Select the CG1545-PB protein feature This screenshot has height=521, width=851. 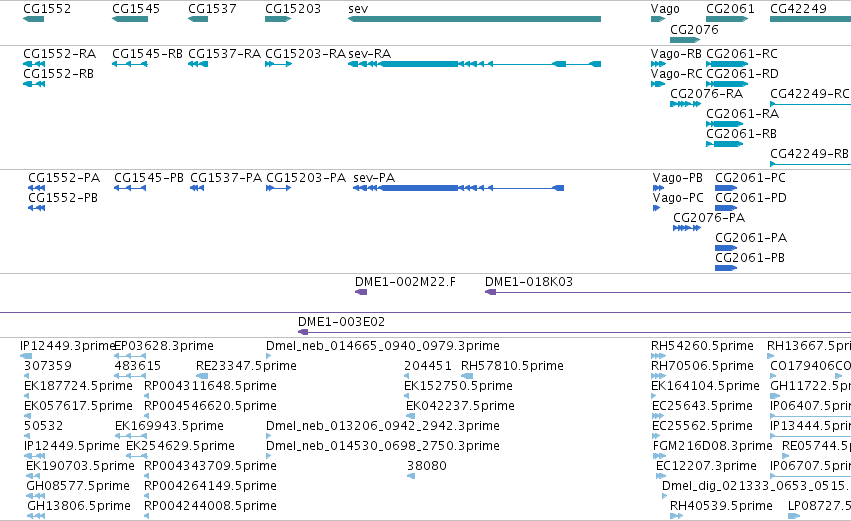(x=130, y=188)
